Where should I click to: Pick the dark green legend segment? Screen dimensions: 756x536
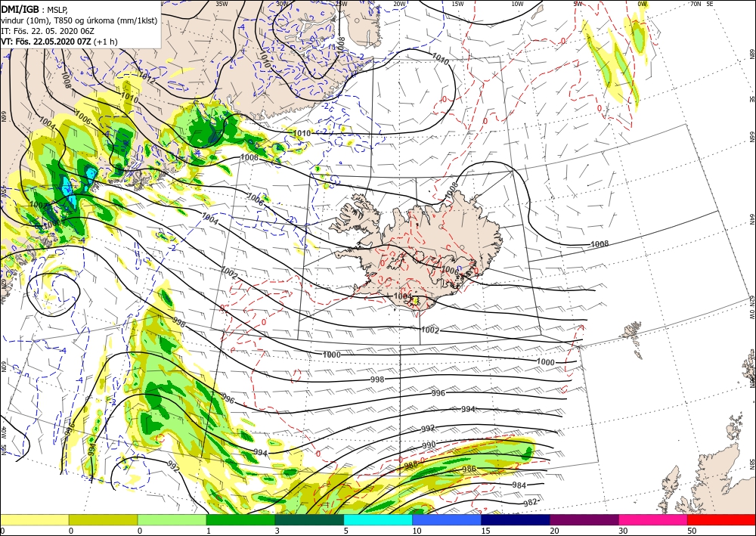(309, 519)
